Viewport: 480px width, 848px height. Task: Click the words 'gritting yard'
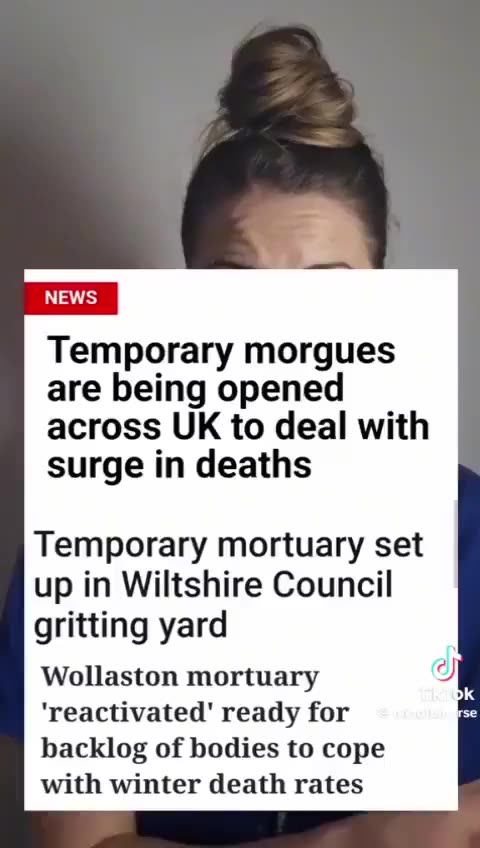click(x=130, y=627)
